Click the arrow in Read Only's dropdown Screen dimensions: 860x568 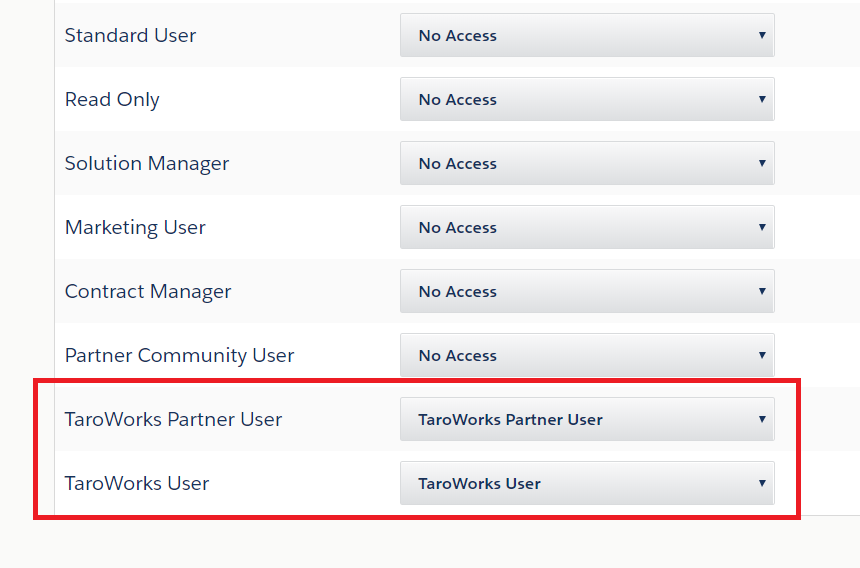(761, 99)
